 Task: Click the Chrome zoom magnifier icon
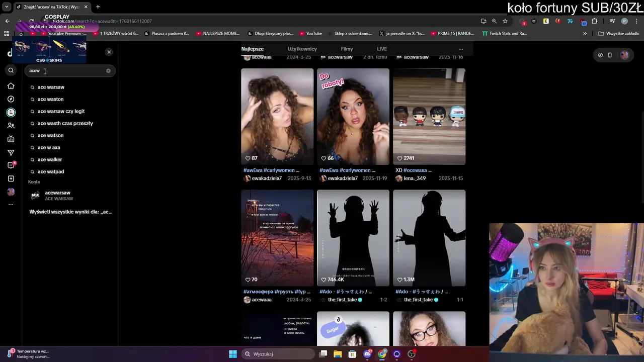494,21
